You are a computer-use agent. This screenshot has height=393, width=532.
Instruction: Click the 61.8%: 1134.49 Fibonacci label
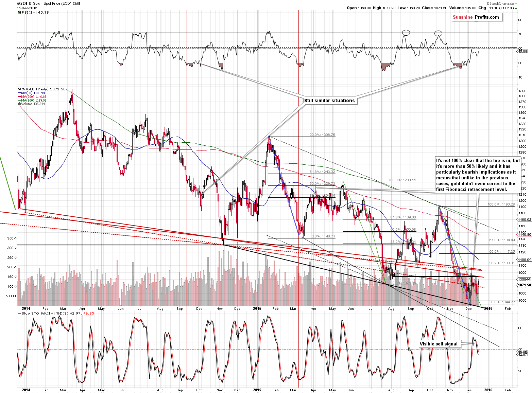[x=502, y=240]
